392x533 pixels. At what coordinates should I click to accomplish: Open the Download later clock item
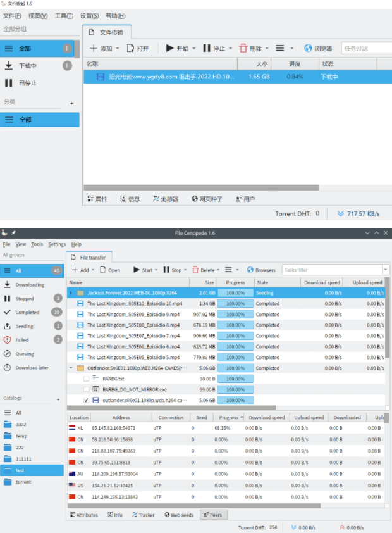[x=31, y=368]
